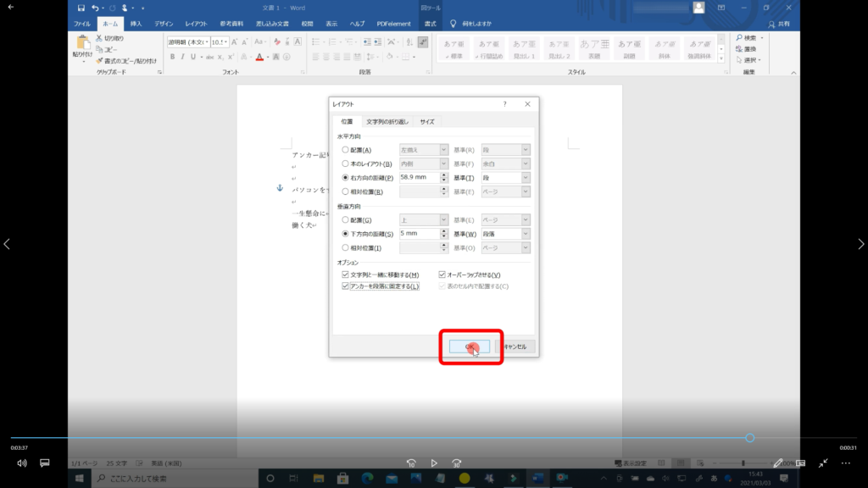Click the Paste (貼り付け) icon in ribbon
The image size is (868, 488).
point(82,46)
